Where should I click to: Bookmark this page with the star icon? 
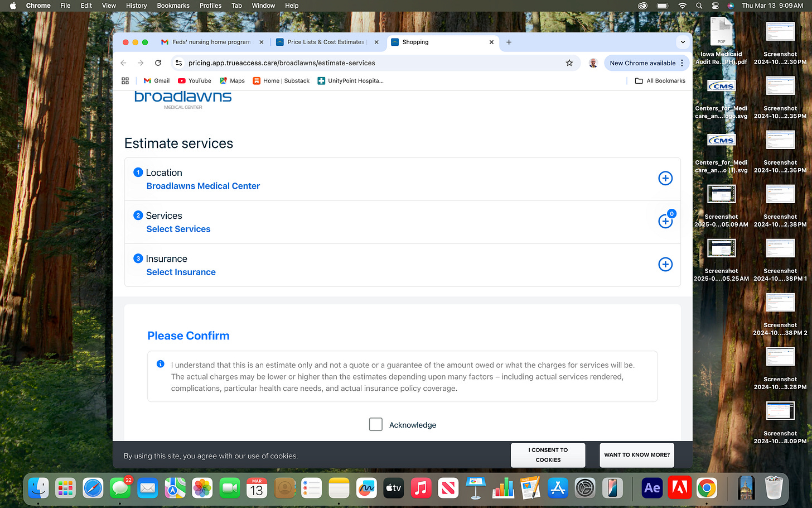pos(569,63)
